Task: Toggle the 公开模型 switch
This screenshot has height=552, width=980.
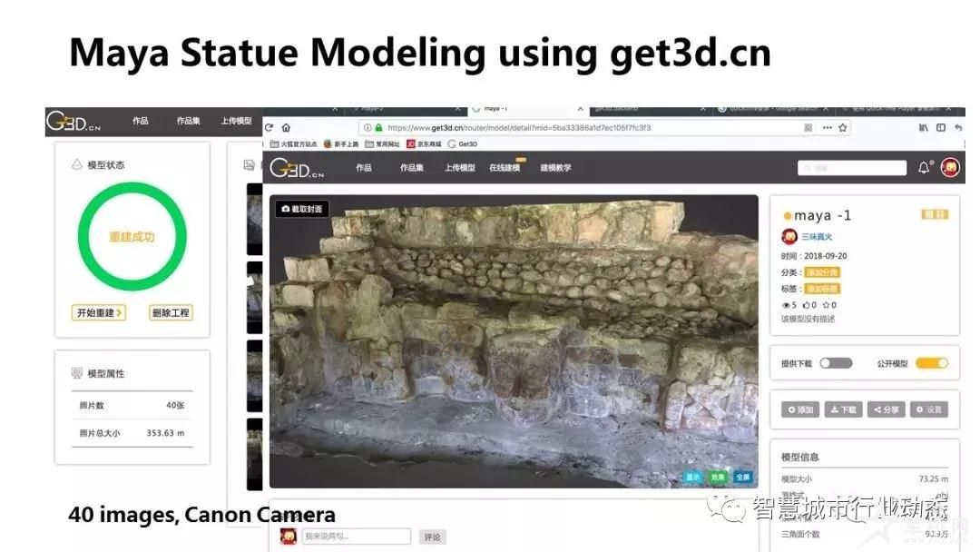Action: [x=932, y=363]
